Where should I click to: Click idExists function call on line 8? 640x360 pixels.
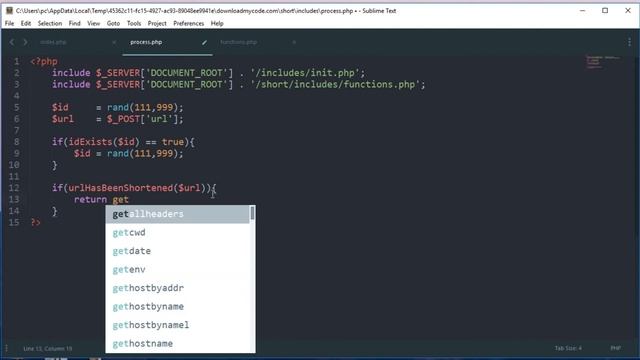click(x=90, y=142)
